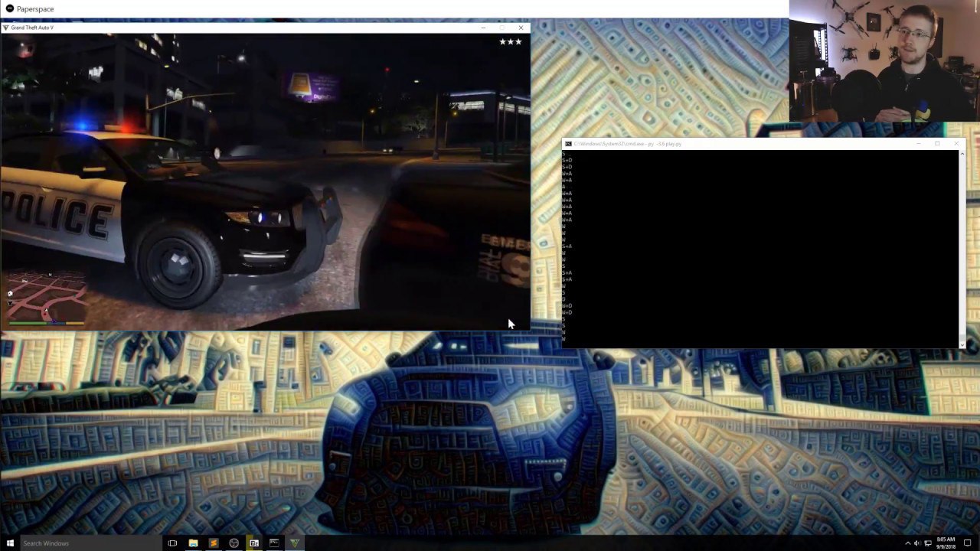Open OBS Studio from the taskbar
The image size is (980, 551).
pyautogui.click(x=234, y=543)
